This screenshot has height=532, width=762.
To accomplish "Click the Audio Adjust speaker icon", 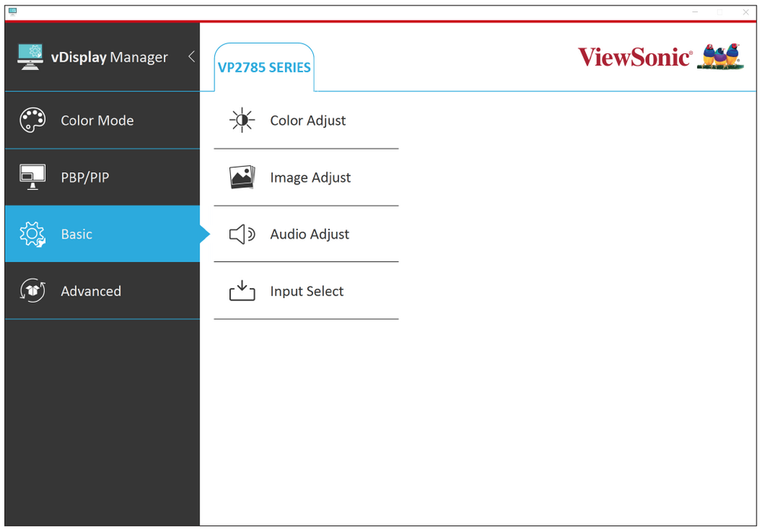I will [242, 235].
